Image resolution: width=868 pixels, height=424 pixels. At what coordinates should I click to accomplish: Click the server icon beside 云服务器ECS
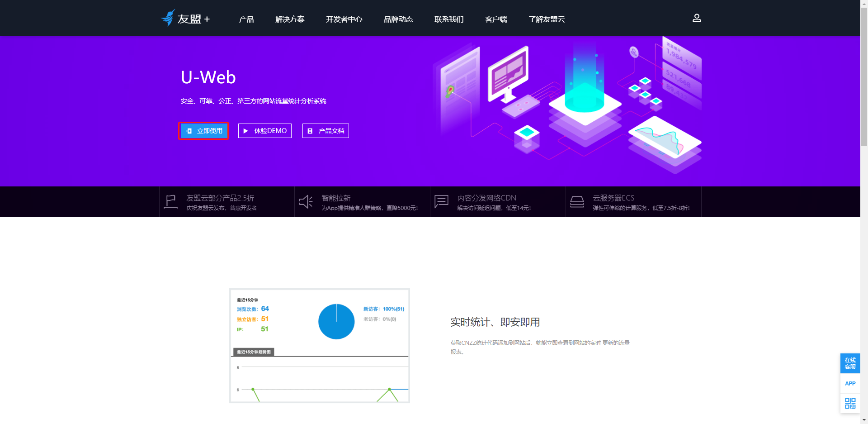pyautogui.click(x=577, y=201)
